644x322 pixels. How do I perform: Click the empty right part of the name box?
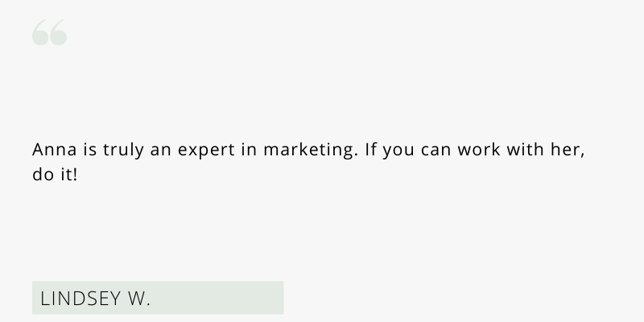(x=217, y=298)
